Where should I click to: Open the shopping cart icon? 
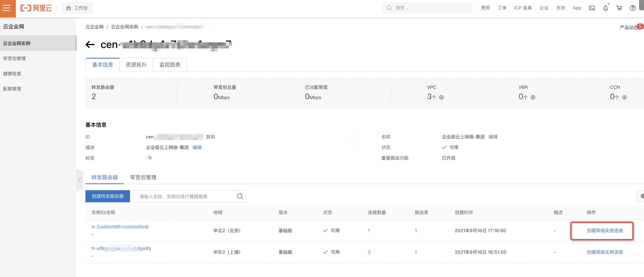point(619,8)
